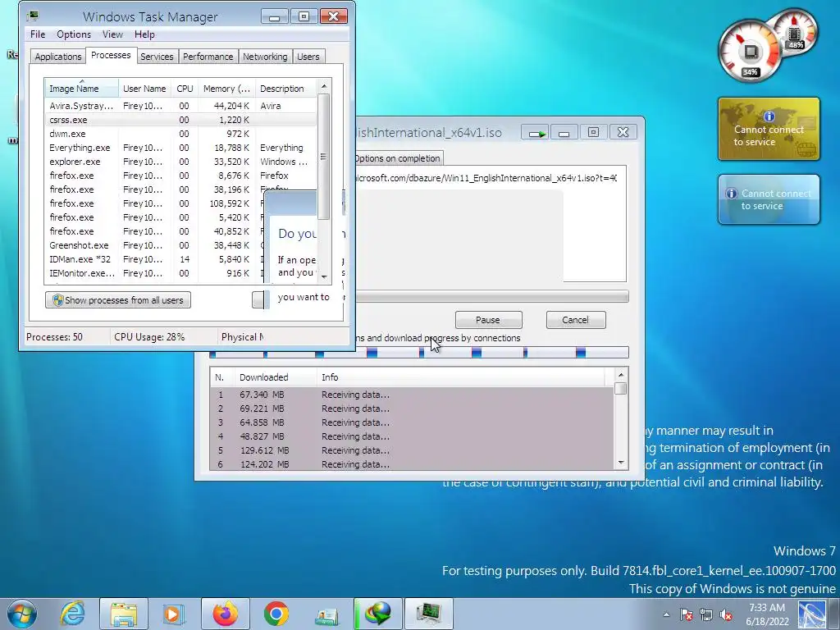Open the Start menu orb
This screenshot has height=630, width=840.
(22, 614)
